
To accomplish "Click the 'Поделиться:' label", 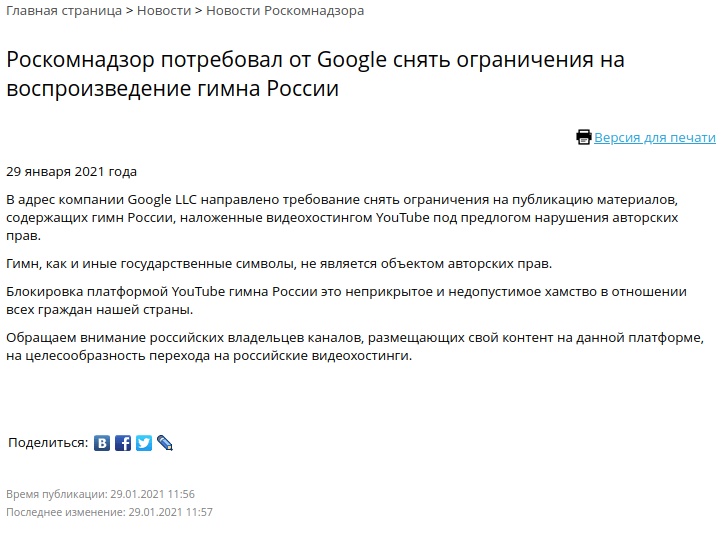I will (x=48, y=443).
